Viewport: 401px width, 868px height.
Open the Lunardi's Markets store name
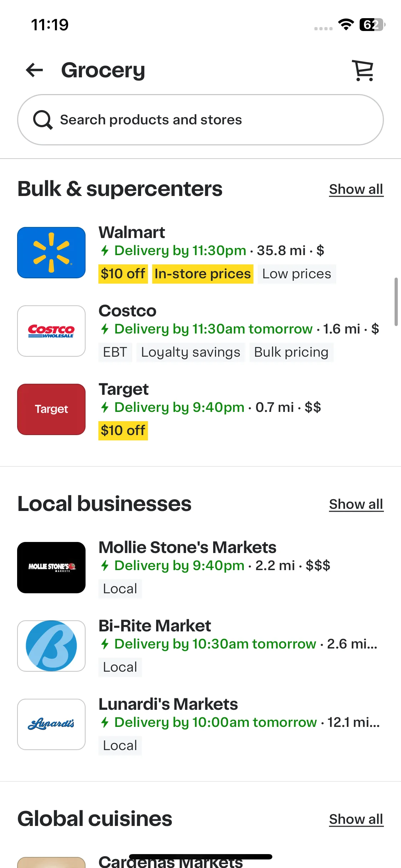168,704
